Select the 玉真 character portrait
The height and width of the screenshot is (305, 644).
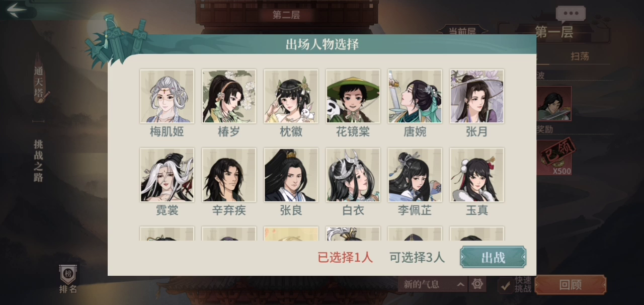(x=476, y=175)
